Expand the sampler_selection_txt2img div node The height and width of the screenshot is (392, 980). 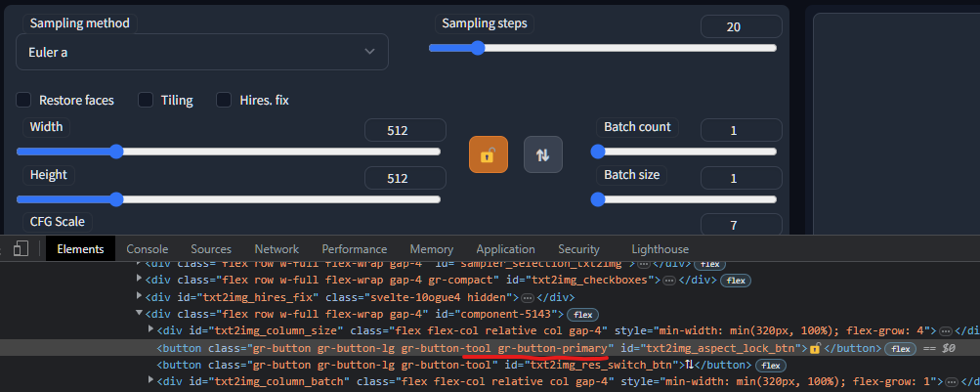click(x=140, y=264)
